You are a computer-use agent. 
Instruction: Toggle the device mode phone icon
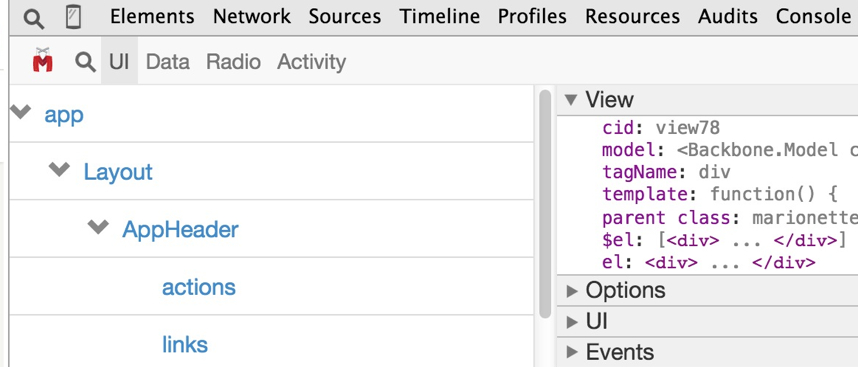[x=73, y=17]
